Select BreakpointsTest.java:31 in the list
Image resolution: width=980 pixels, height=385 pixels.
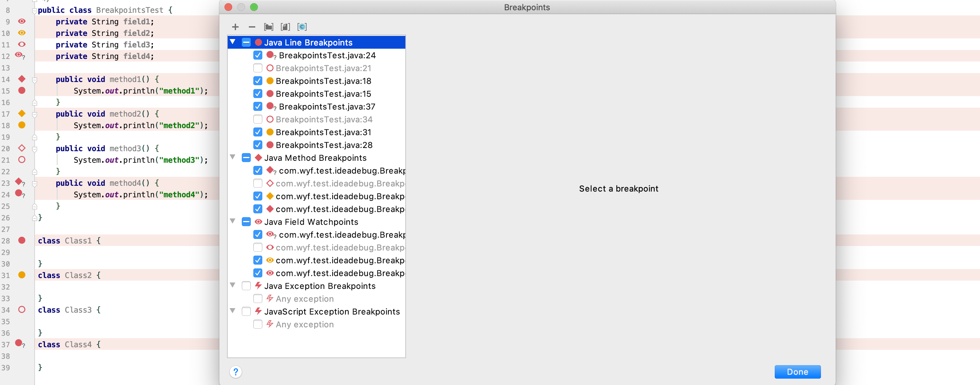click(323, 132)
